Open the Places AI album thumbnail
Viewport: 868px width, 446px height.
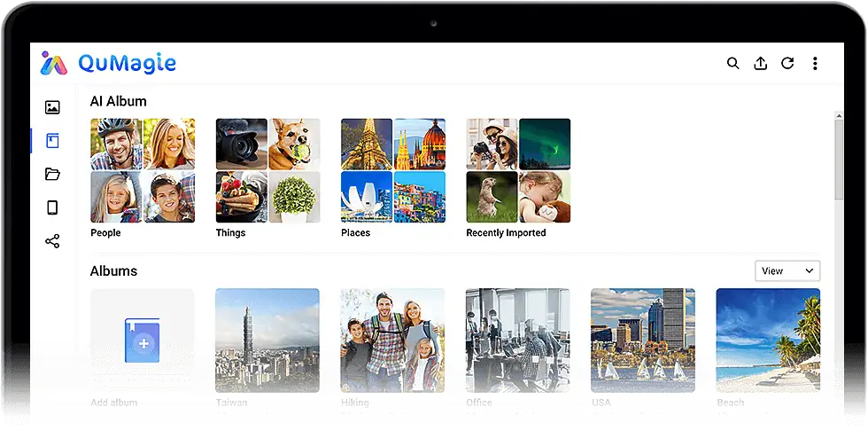(393, 170)
